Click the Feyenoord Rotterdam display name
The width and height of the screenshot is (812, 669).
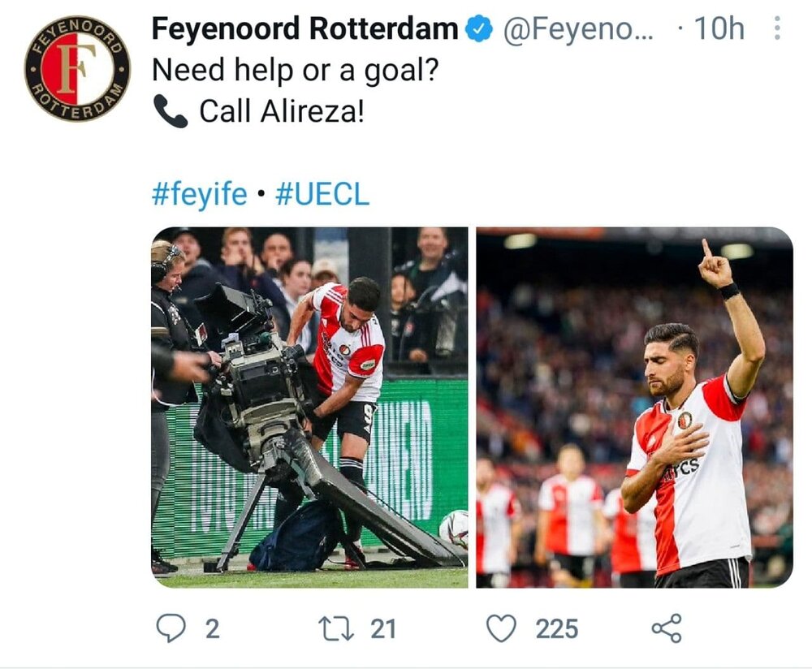tap(304, 30)
